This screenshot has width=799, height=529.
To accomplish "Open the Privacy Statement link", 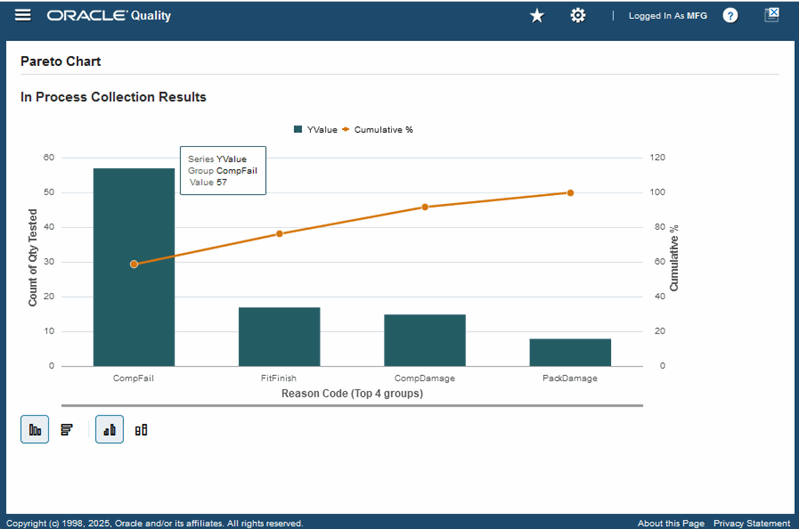I will tap(752, 523).
